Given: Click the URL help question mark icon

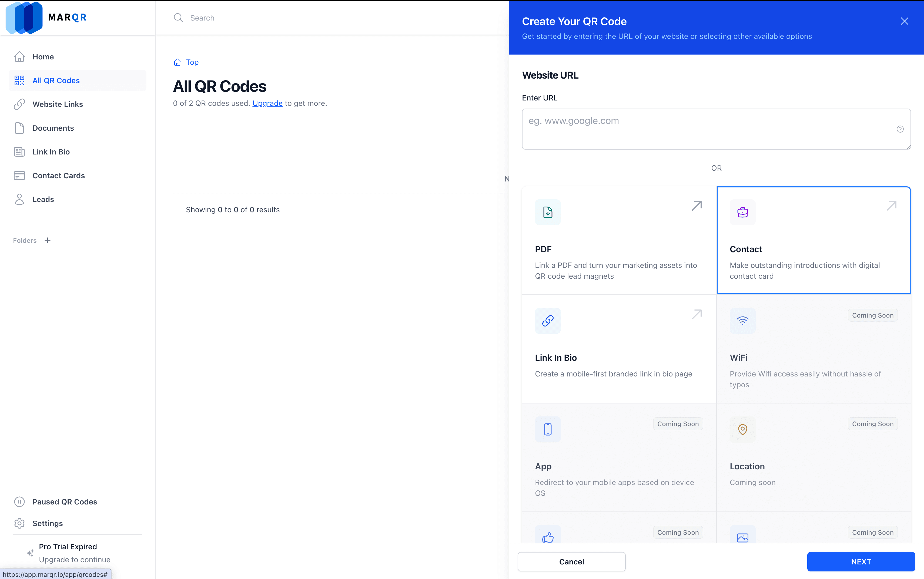Looking at the screenshot, I should 900,129.
